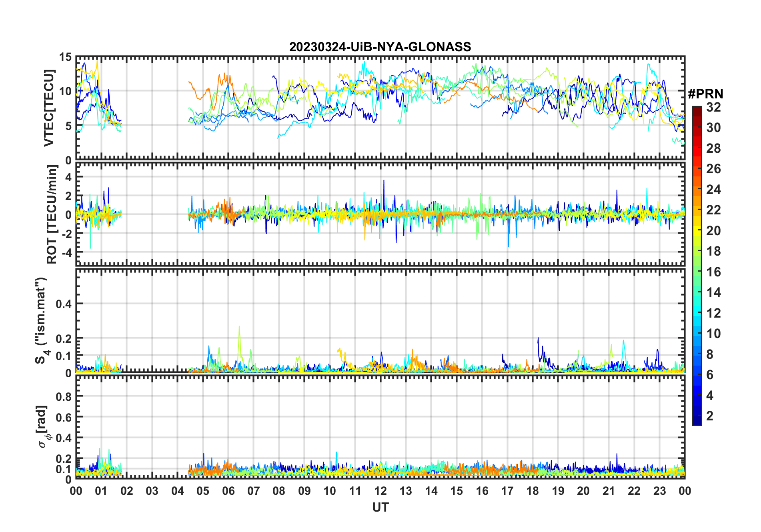Click colorbar tick label 14

pyautogui.click(x=713, y=292)
